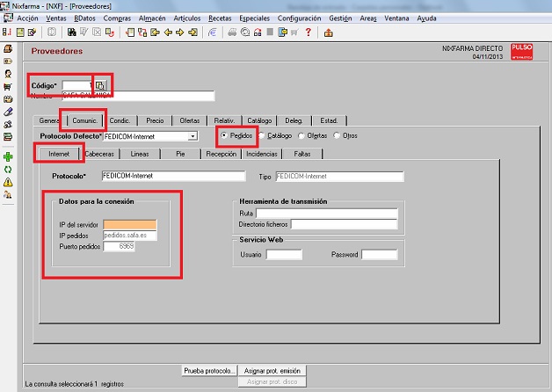Click the Directorio ficheros input field

[345, 224]
